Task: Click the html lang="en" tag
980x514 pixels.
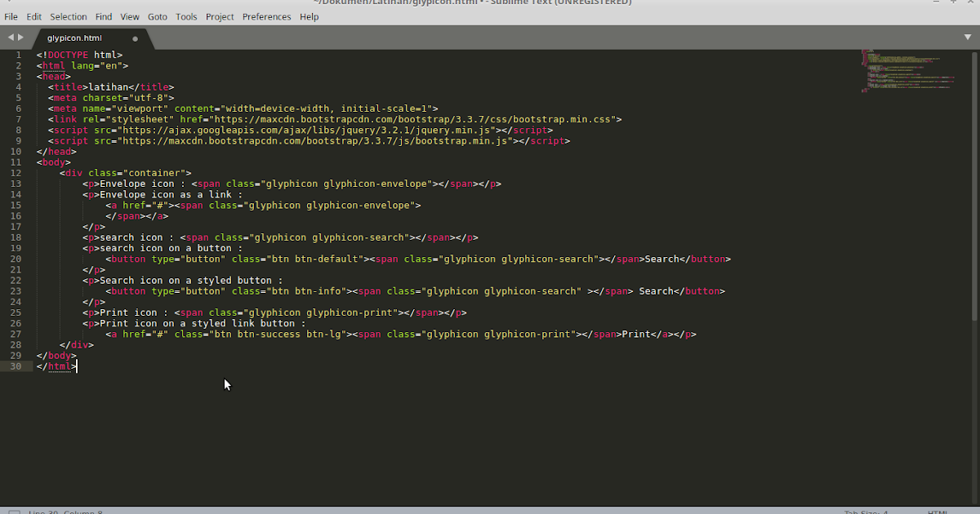Action: pos(82,65)
